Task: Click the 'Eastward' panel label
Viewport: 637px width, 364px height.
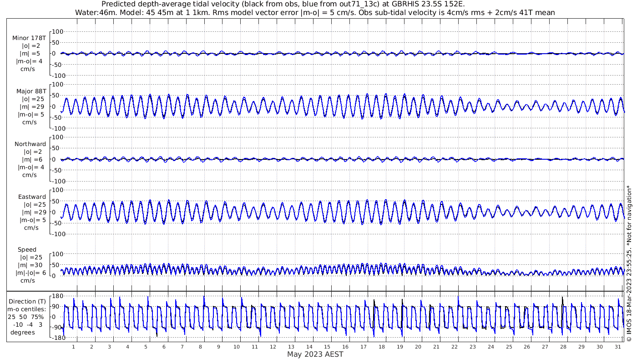Action: [32, 197]
